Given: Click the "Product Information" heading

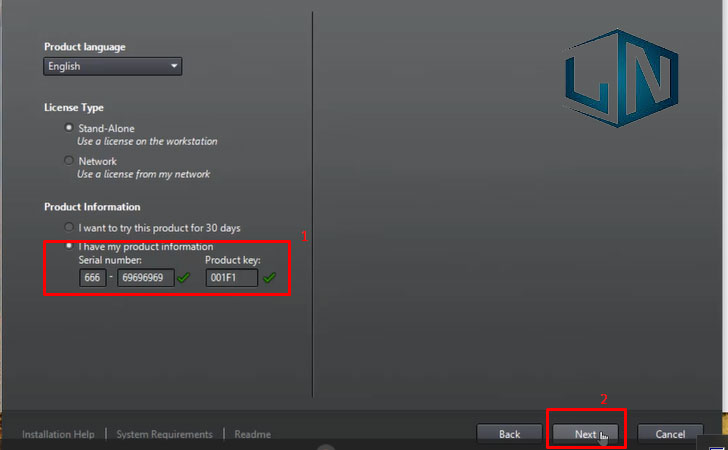Looking at the screenshot, I should click(92, 207).
